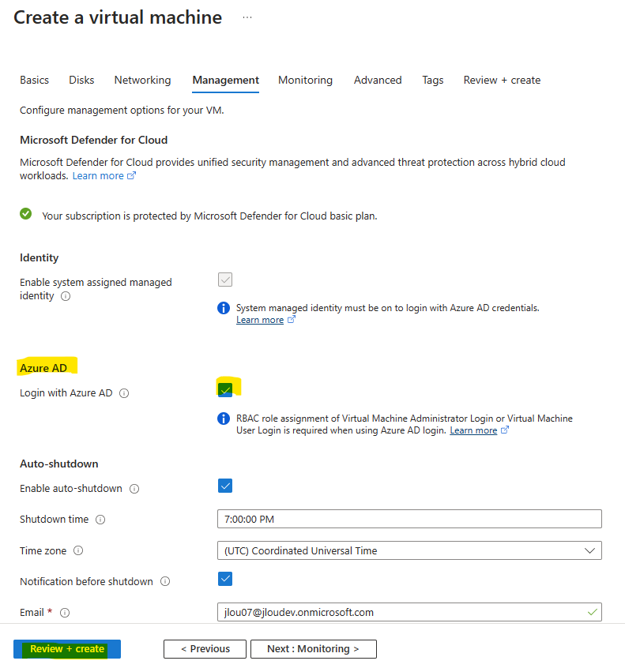
Task: Open the ellipsis menu beside the page title
Action: tap(247, 17)
